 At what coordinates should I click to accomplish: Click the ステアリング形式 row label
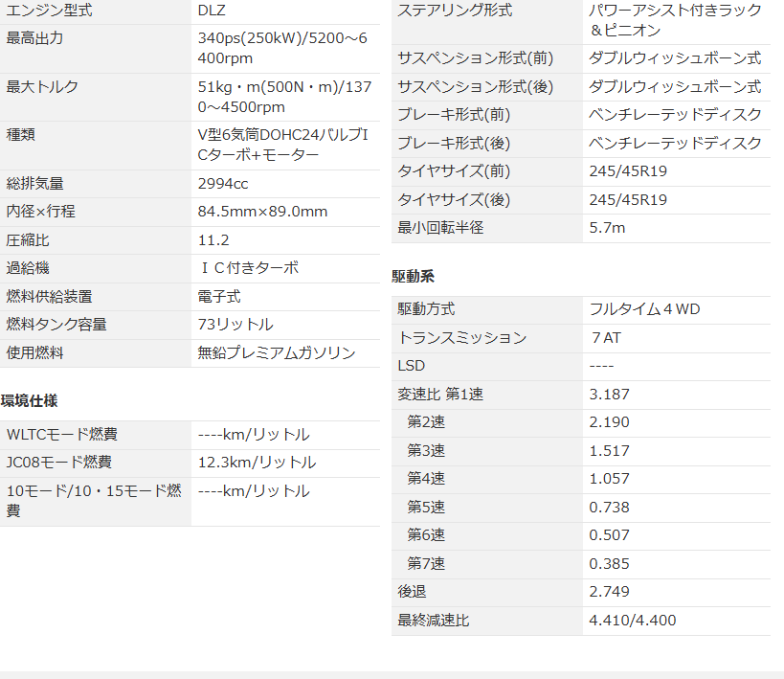point(455,11)
